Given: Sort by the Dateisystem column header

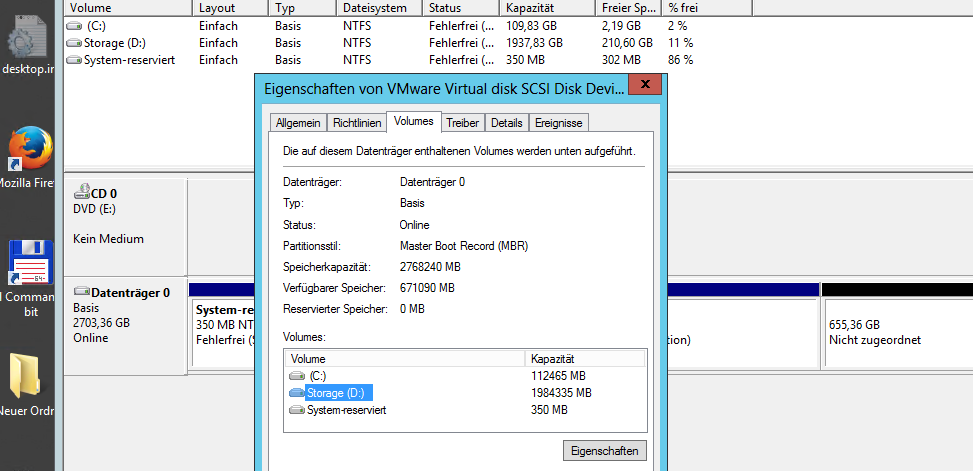Looking at the screenshot, I should point(379,8).
